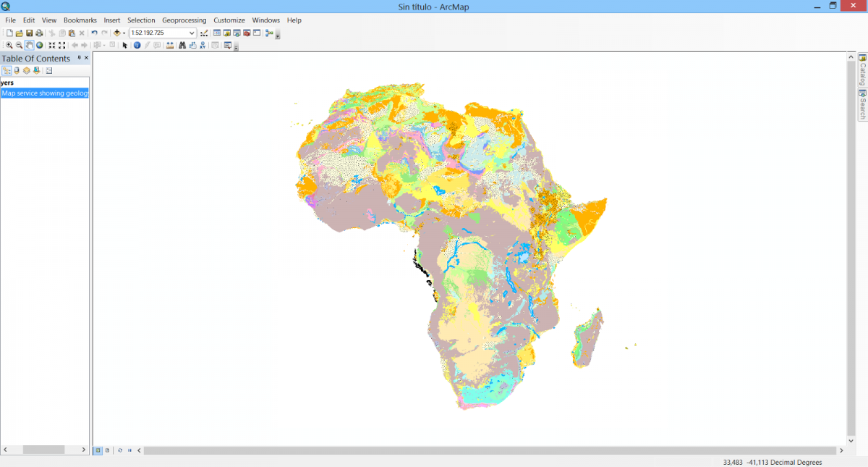Zoom to Full Extent of the map
The image size is (868, 467).
(40, 45)
